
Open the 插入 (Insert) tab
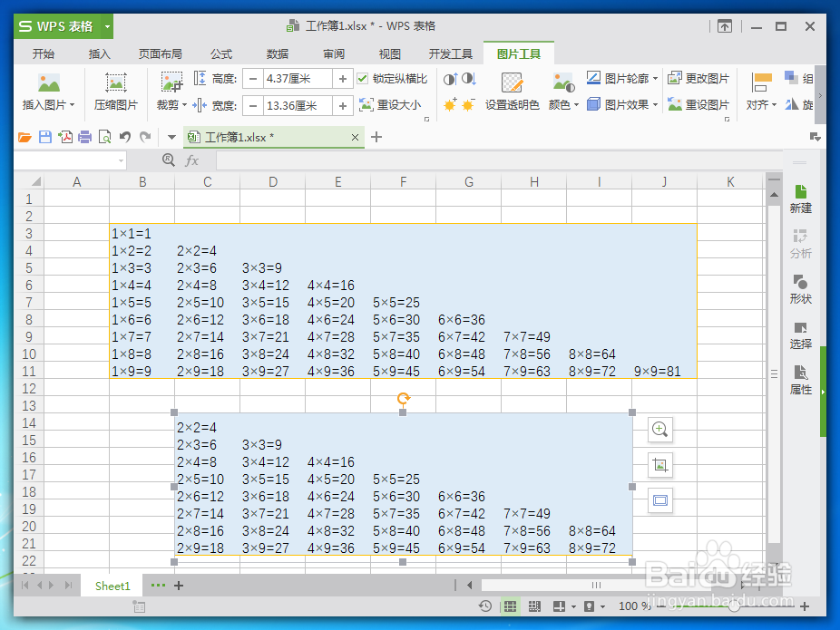pyautogui.click(x=99, y=53)
